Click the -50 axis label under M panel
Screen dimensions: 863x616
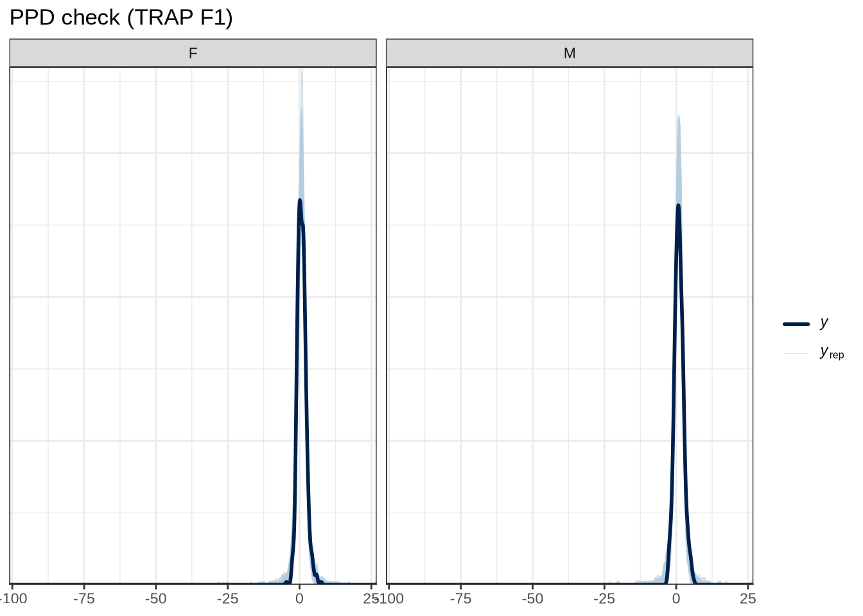(532, 599)
